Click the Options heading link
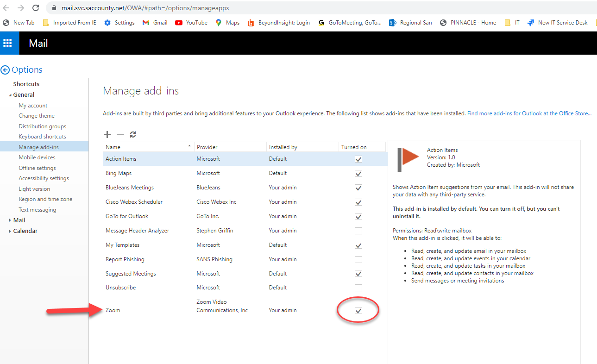The image size is (597, 364). (x=27, y=70)
